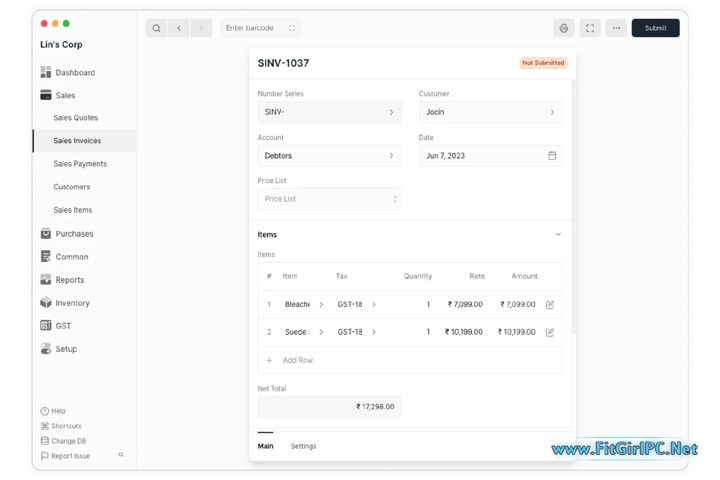
Task: Open the Customer Jocin selector
Action: (x=490, y=112)
